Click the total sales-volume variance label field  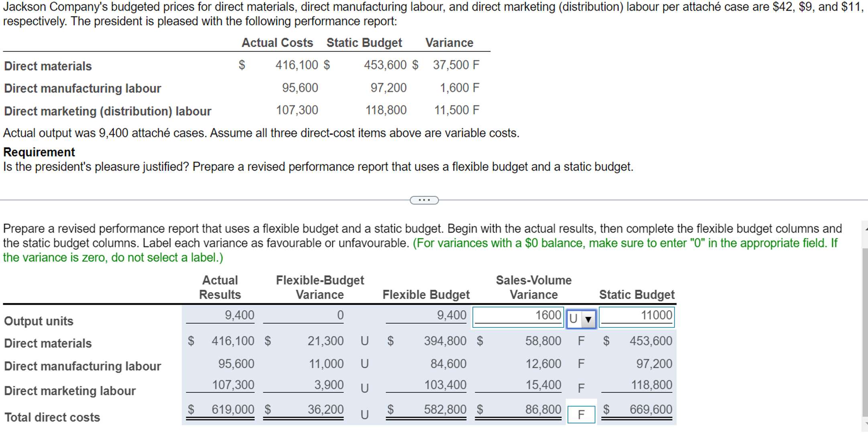pos(581,415)
